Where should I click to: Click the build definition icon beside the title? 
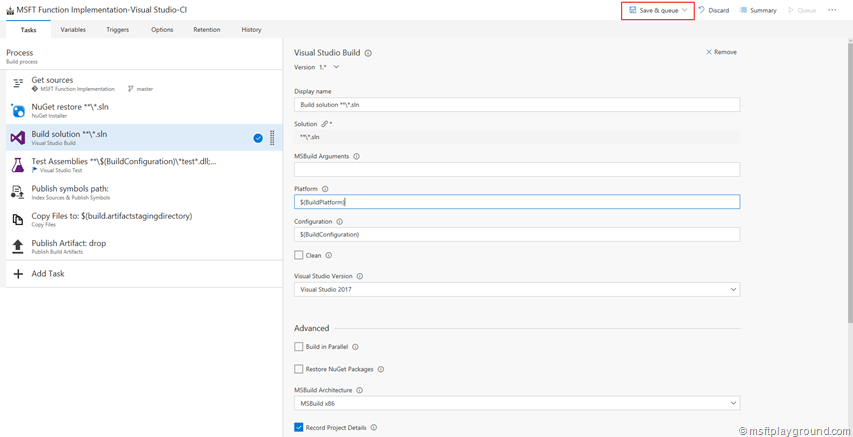click(10, 10)
